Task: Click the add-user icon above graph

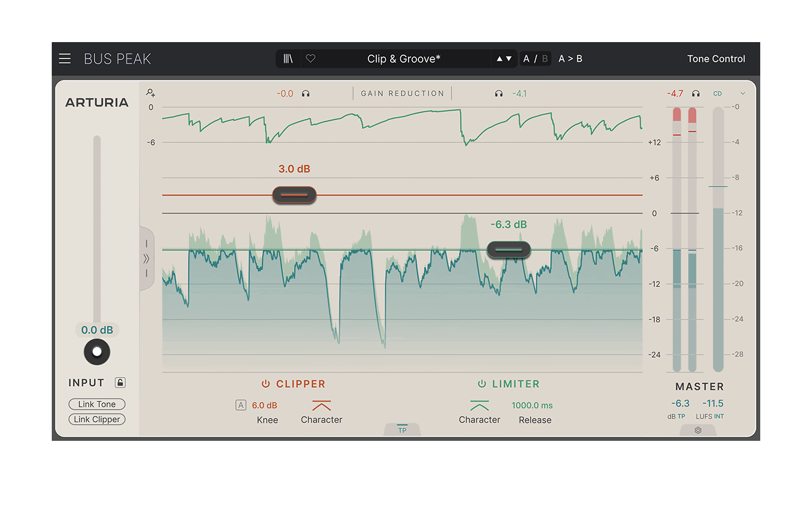Action: [x=150, y=93]
